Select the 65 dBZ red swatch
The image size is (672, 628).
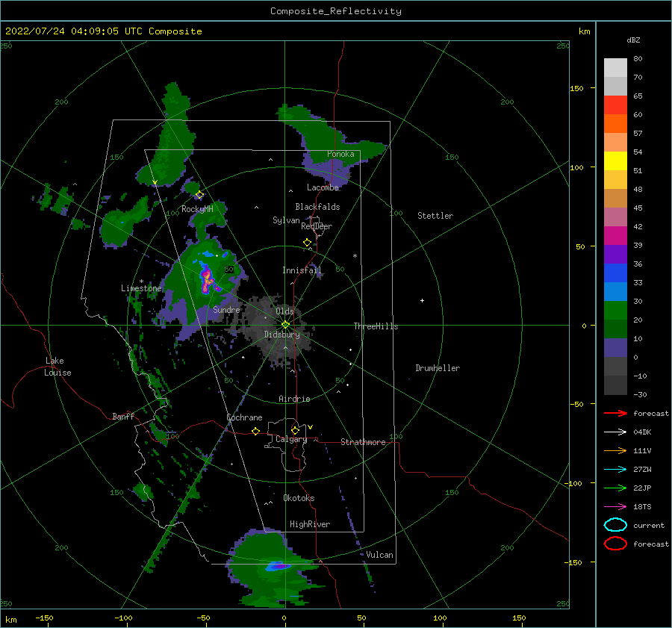pyautogui.click(x=615, y=105)
